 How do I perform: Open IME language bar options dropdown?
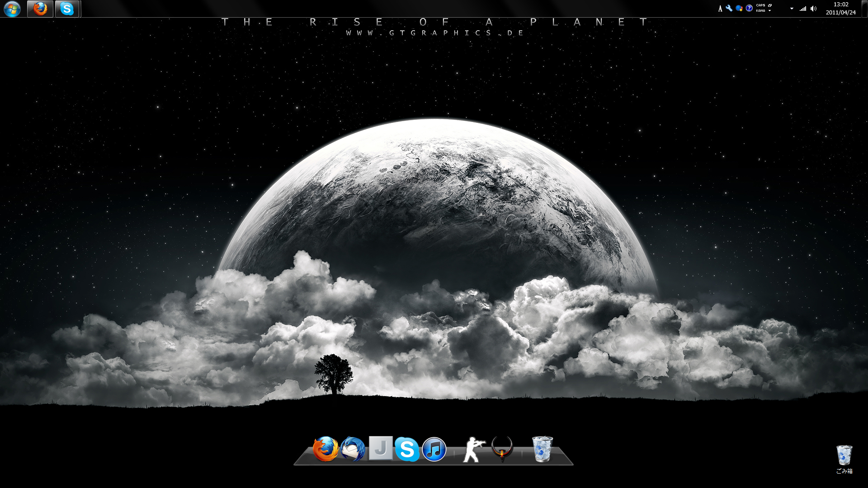(x=769, y=11)
